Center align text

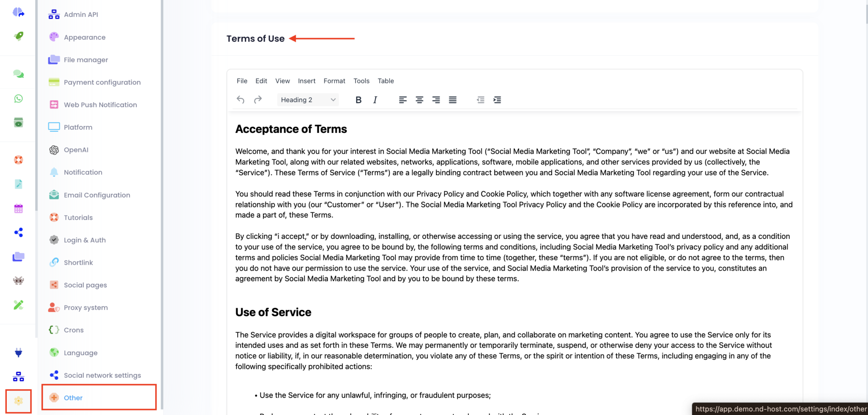(x=419, y=100)
